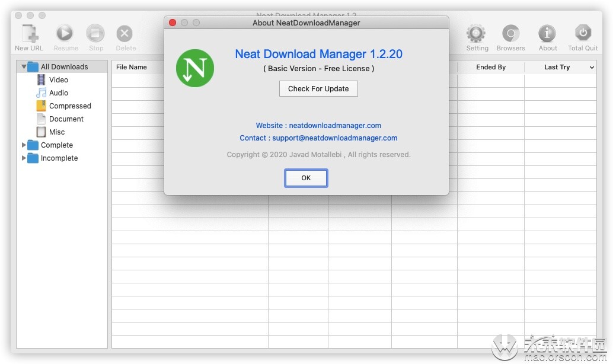Click the Total Quit toolbar icon
This screenshot has height=364, width=613.
582,34
